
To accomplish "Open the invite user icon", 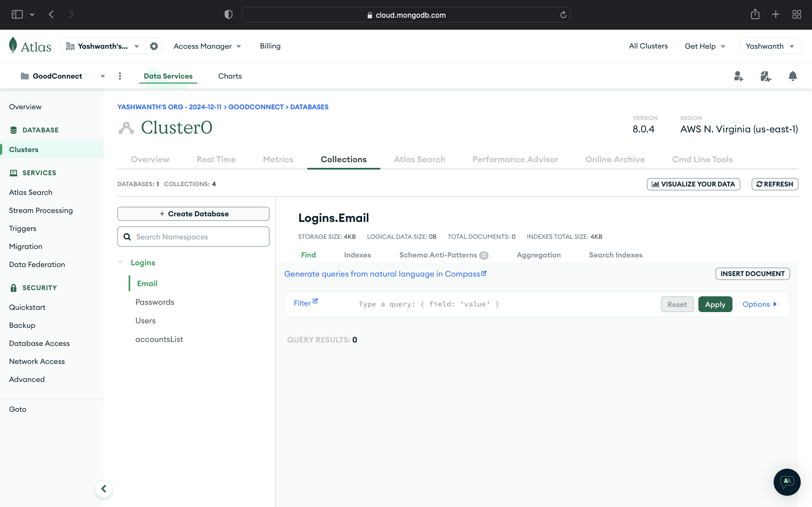I will 738,76.
